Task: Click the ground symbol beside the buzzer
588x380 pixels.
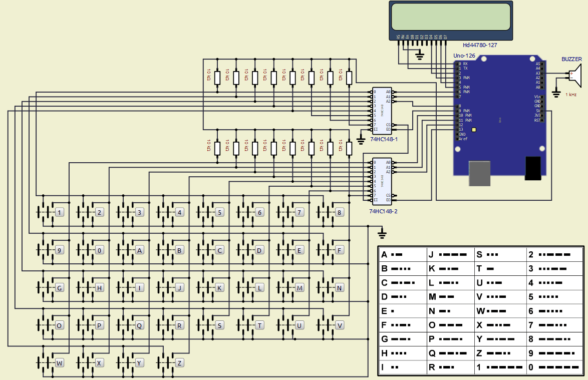Action: (556, 93)
